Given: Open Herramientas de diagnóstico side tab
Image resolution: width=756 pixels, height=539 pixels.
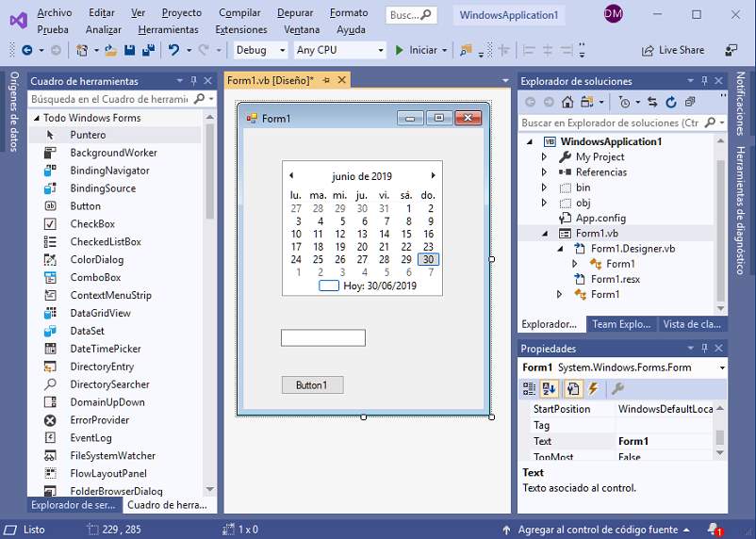Looking at the screenshot, I should (x=740, y=211).
